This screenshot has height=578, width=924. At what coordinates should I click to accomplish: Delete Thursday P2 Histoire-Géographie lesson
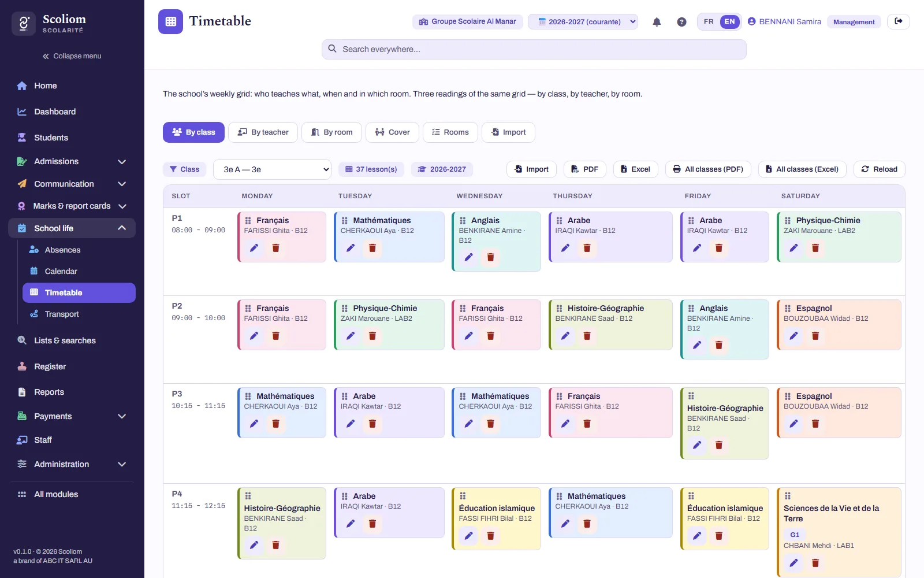pyautogui.click(x=587, y=336)
